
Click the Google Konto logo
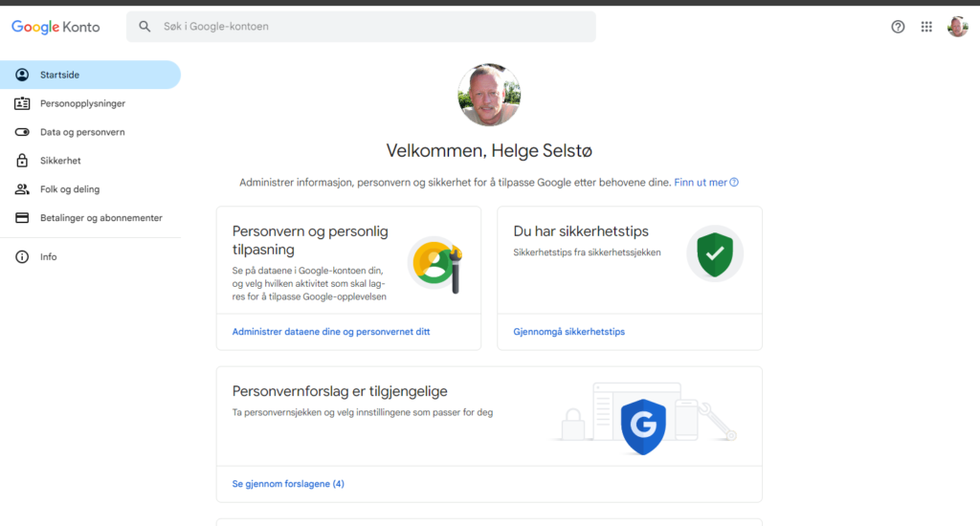56,27
